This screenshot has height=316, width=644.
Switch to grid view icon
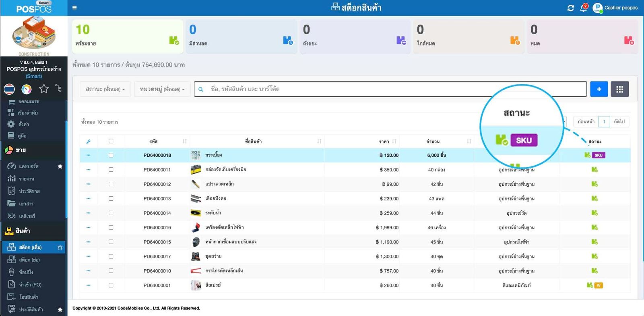[619, 89]
